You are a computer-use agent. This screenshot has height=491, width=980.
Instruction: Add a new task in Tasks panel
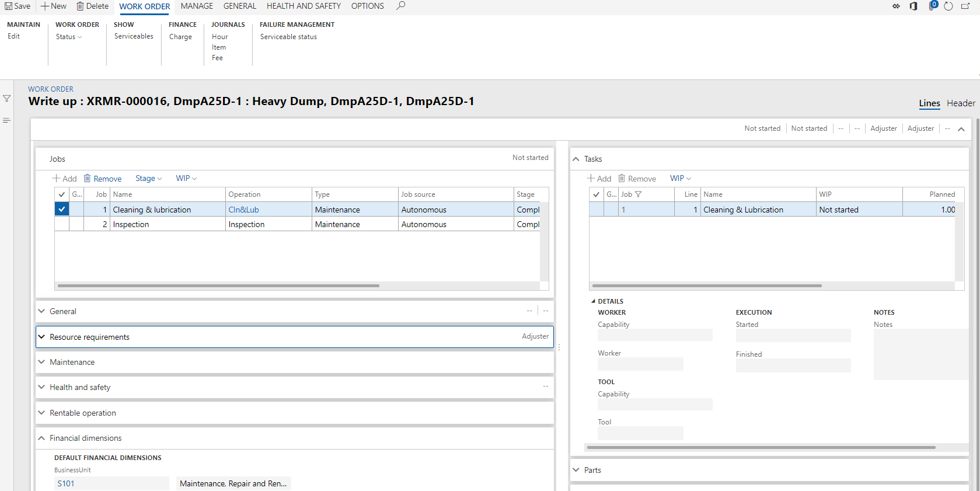(599, 179)
